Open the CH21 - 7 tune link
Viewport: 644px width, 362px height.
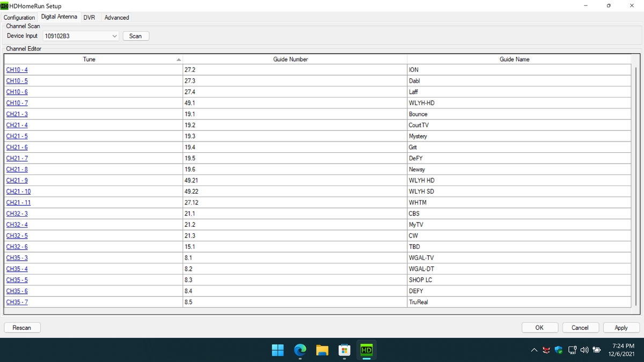coord(17,158)
